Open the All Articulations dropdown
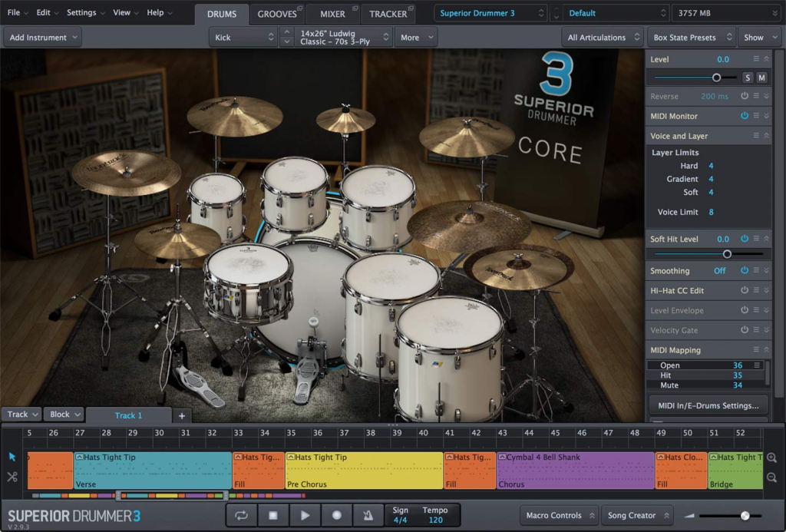The height and width of the screenshot is (532, 786). coord(603,37)
